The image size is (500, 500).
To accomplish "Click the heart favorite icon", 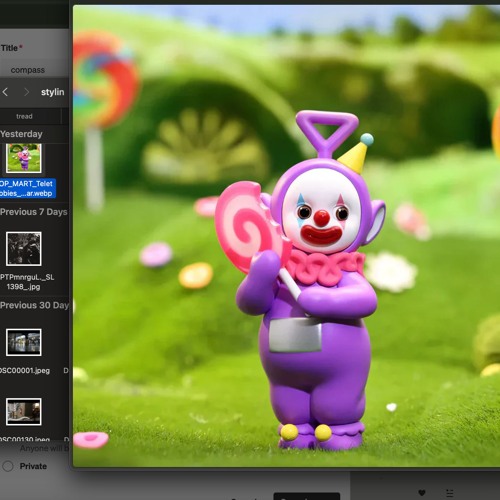I will click(422, 493).
